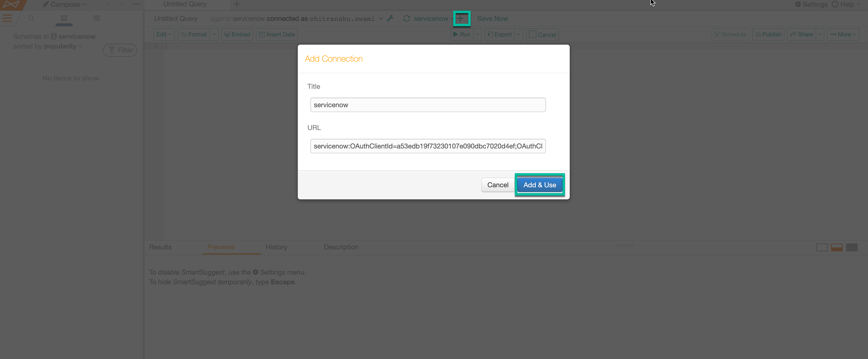Expand Share options arrow
The image size is (868, 359).
[x=820, y=34]
